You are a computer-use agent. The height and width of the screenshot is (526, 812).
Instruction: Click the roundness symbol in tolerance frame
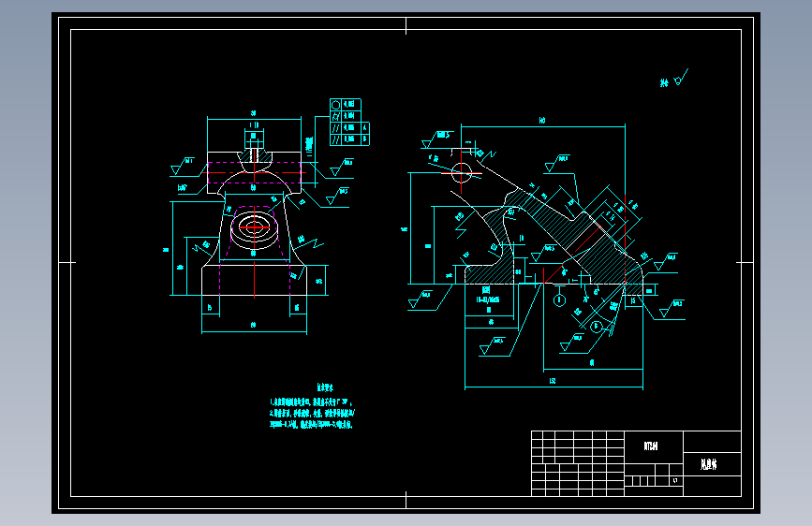335,105
